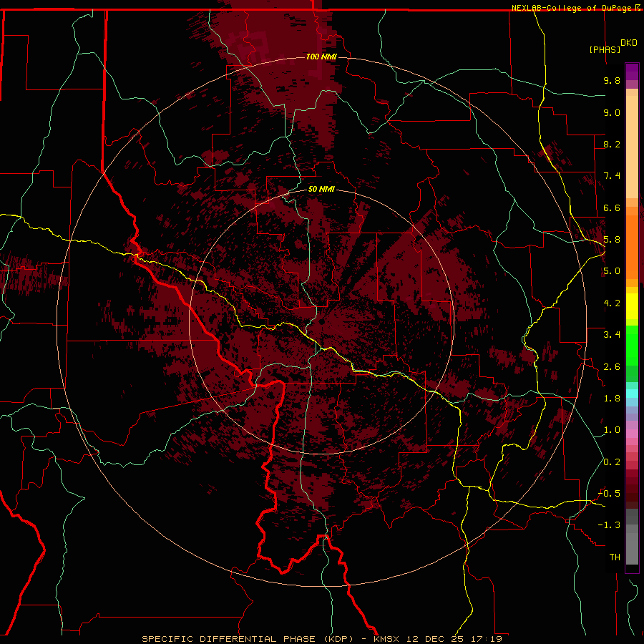This screenshot has width=644, height=644.
Task: Click the 5.8 scale value
Action: tap(612, 240)
